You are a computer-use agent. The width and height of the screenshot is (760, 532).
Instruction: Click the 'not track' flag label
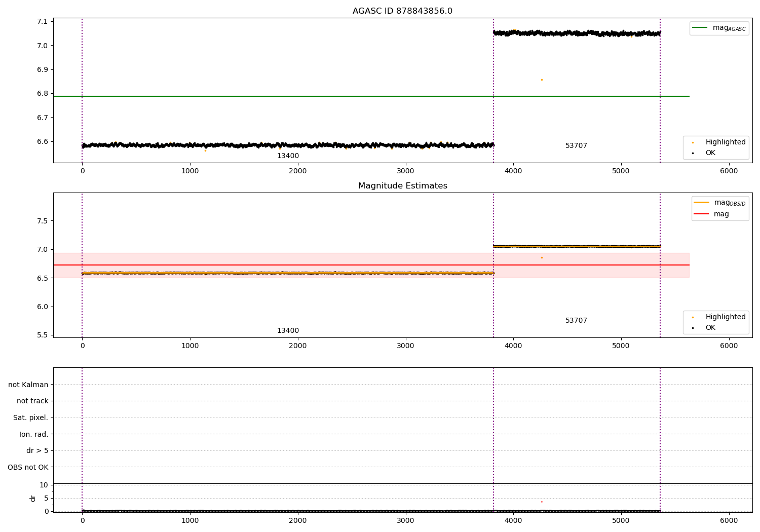pos(32,401)
